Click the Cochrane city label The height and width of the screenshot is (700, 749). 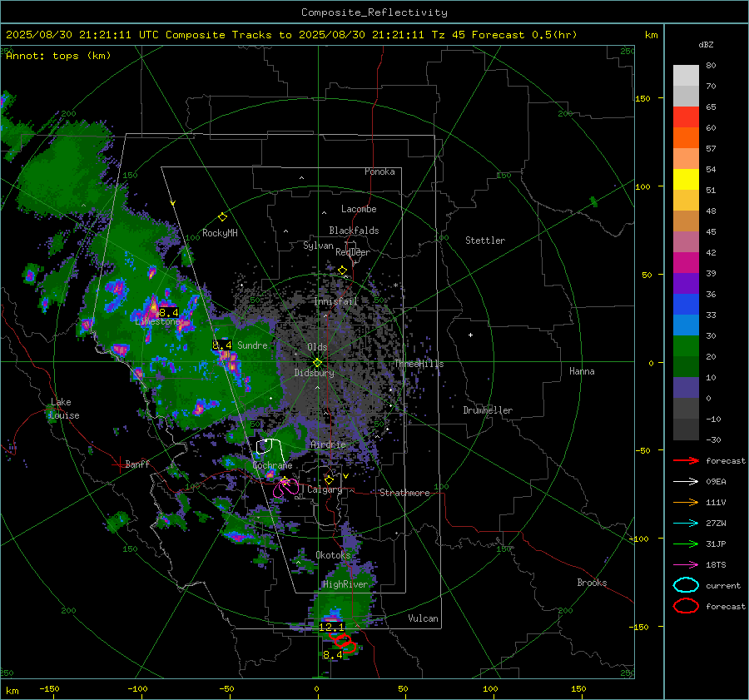pyautogui.click(x=272, y=465)
